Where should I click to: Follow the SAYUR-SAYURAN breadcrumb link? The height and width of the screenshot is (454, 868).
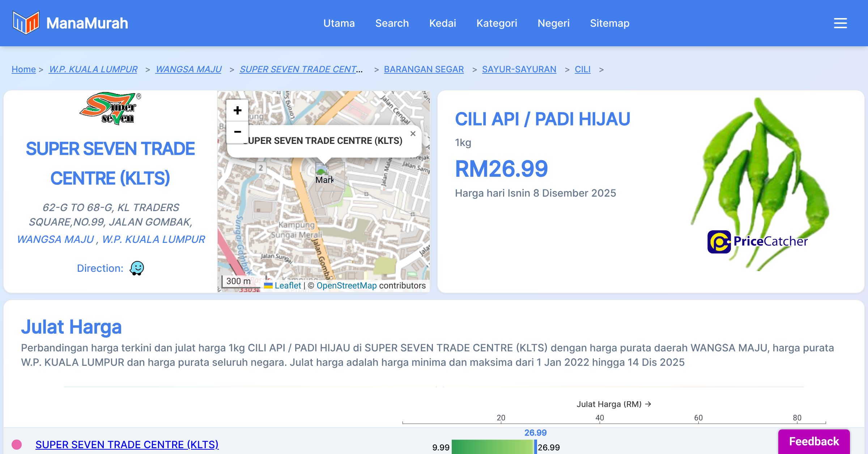519,69
